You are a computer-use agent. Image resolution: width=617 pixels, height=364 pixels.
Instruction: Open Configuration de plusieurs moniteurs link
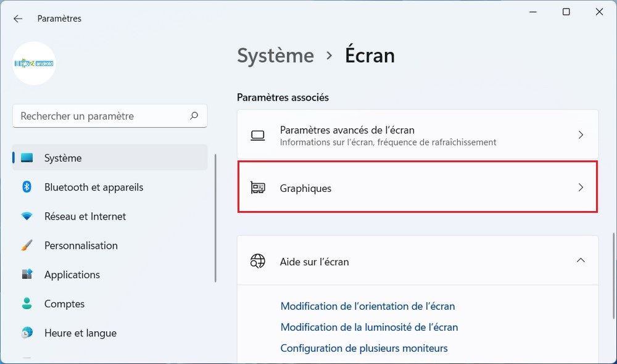[364, 348]
